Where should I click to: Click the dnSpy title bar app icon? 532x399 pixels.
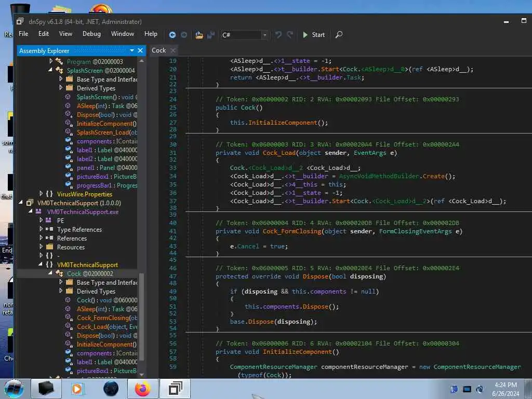20,21
